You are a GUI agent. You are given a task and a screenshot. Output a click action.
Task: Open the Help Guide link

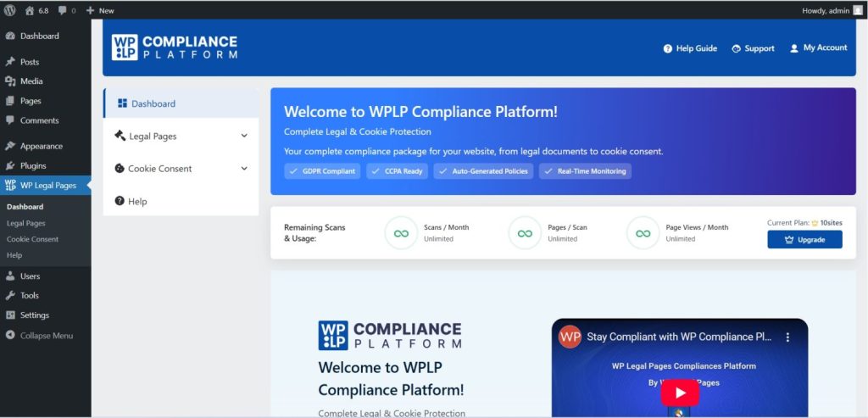690,48
